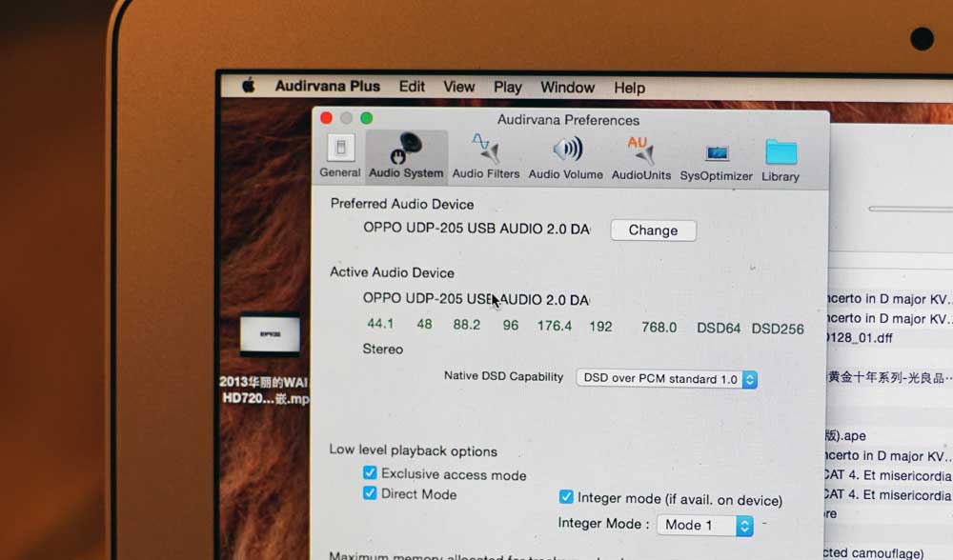953x560 pixels.
Task: Select the 128_01.dff track in playlist window
Action: (x=860, y=338)
